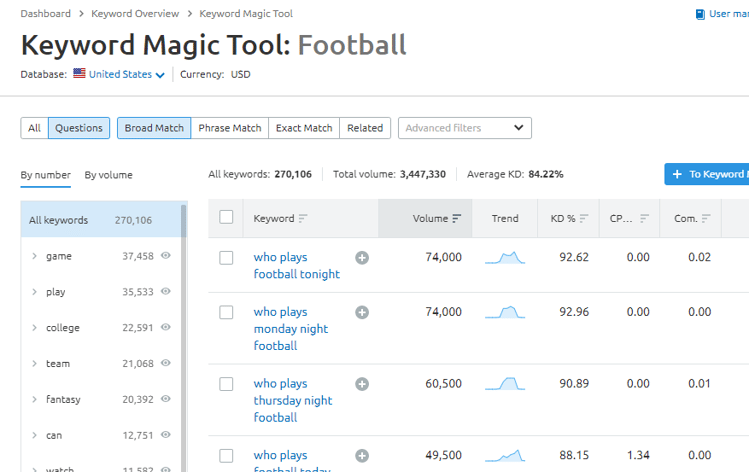The height and width of the screenshot is (472, 749).
Task: View trend graph for 'who plays monday night football'
Action: point(505,312)
